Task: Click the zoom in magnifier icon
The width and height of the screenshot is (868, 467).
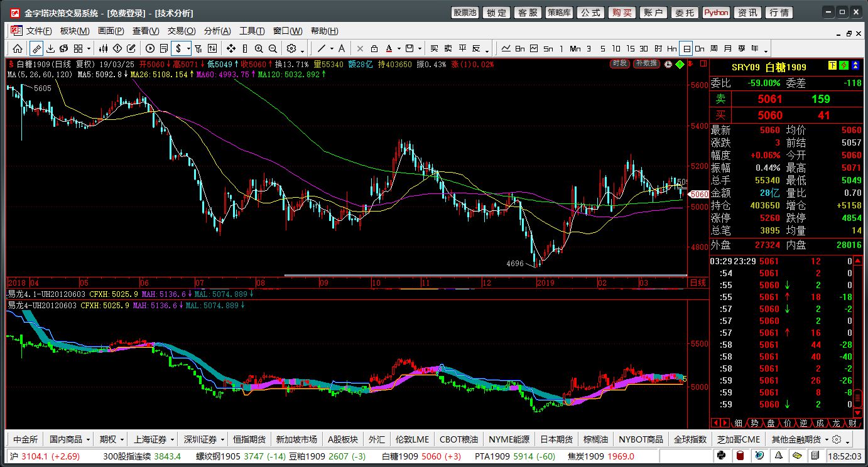Action: [x=259, y=48]
